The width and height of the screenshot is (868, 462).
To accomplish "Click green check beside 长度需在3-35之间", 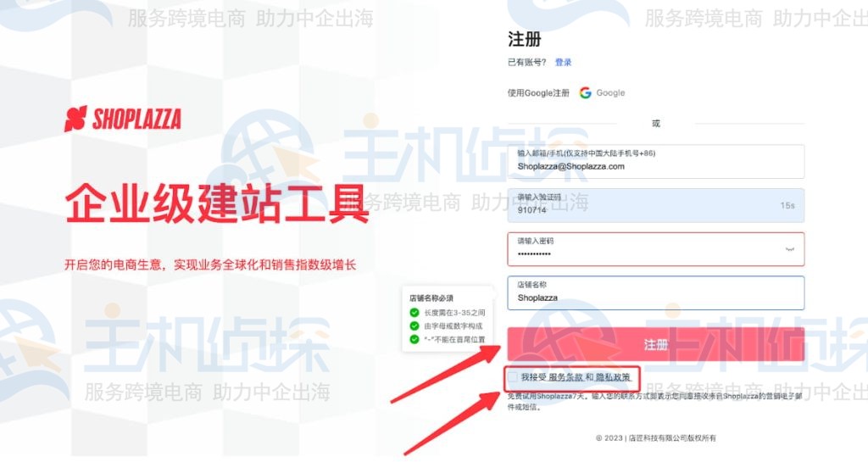I will (x=415, y=312).
